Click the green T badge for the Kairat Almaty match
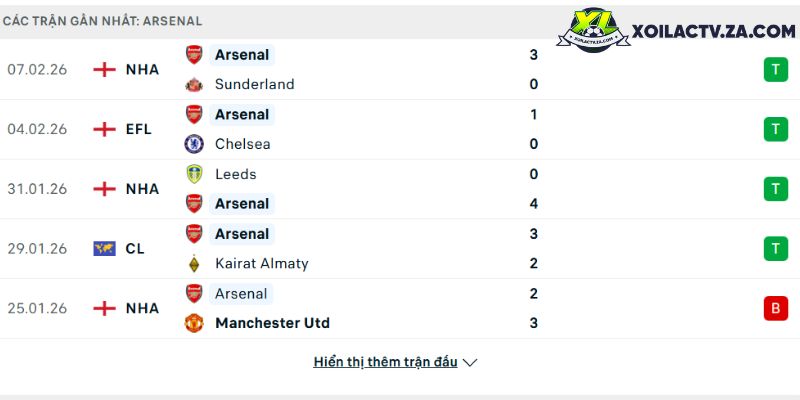 [x=775, y=248]
